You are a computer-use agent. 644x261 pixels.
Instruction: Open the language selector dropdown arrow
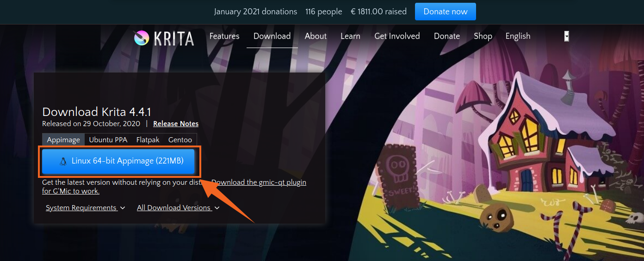click(x=566, y=36)
